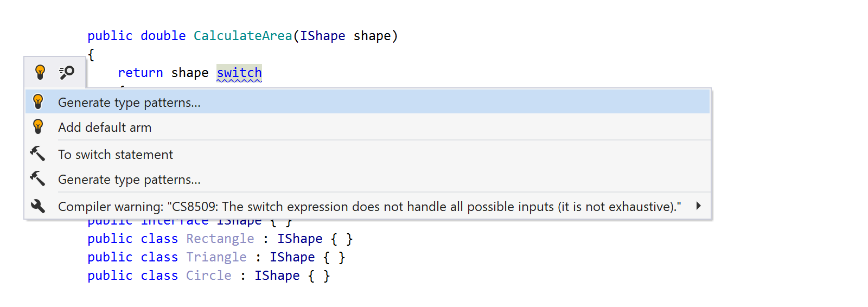Choose Add default arm
Viewport: 868px width, 307px height.
(x=368, y=127)
